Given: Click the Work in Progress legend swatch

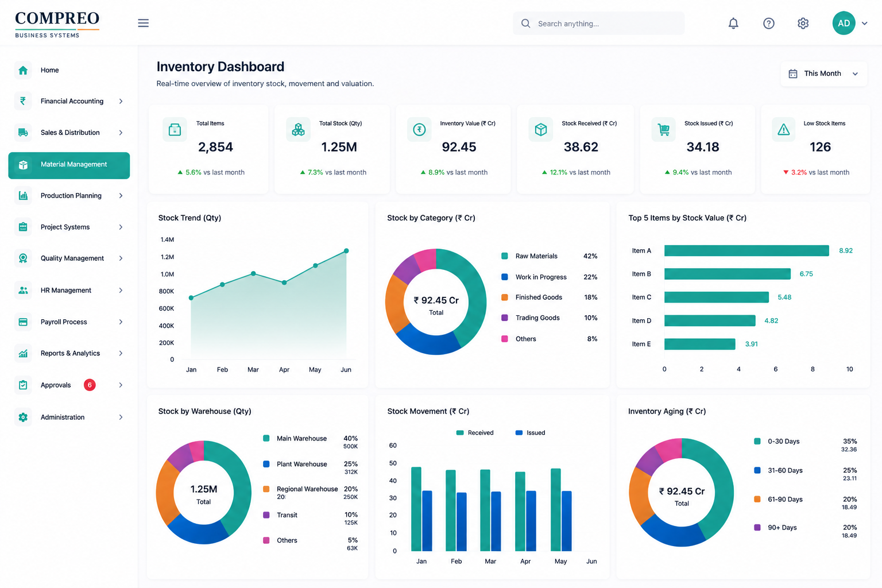Looking at the screenshot, I should (x=505, y=277).
